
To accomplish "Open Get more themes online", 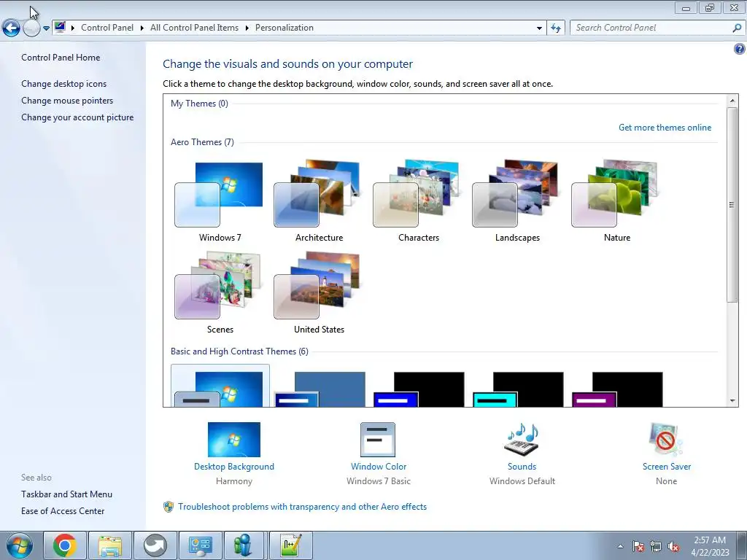I will click(665, 128).
